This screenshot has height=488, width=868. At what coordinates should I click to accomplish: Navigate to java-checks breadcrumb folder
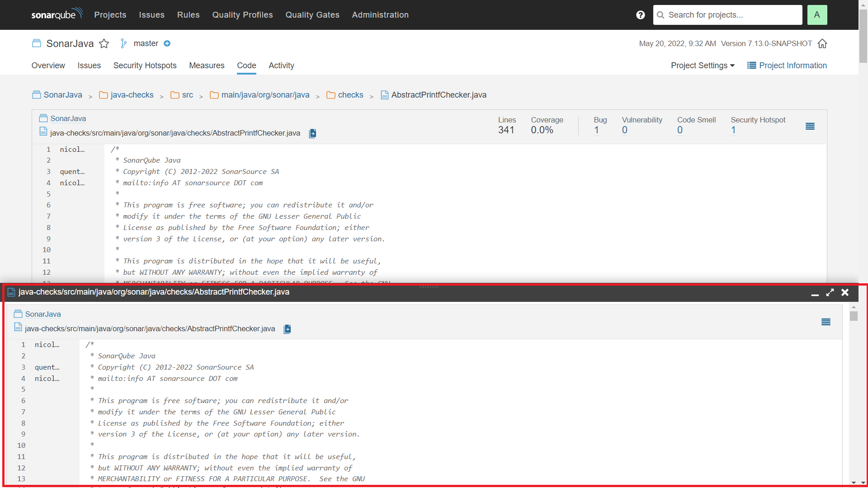132,95
